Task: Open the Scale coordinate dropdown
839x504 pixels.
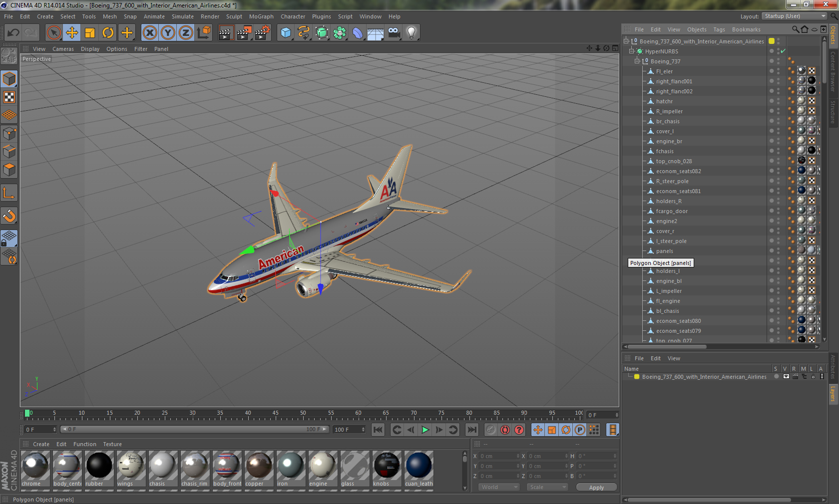Action: coord(547,487)
